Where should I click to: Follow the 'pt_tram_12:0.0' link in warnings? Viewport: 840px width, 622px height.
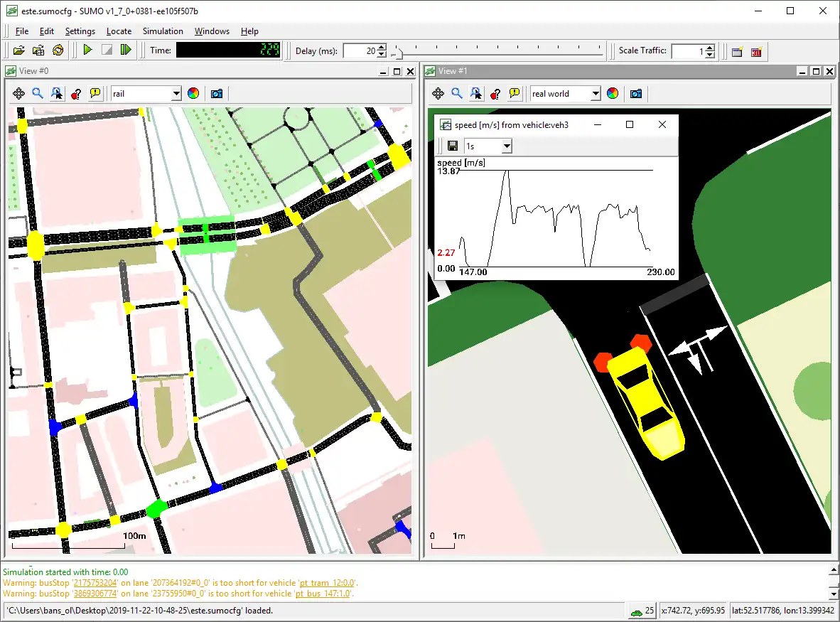pyautogui.click(x=327, y=583)
